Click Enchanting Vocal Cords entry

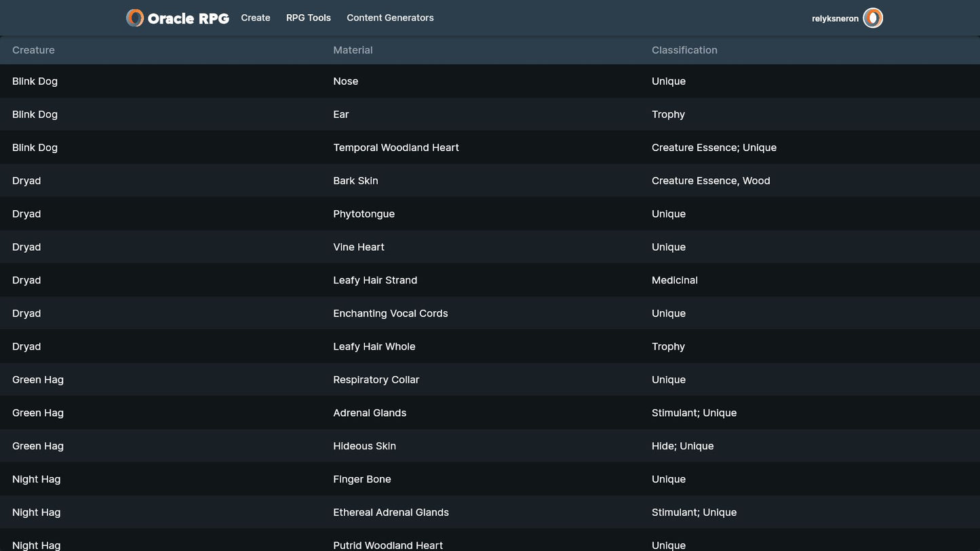(391, 314)
